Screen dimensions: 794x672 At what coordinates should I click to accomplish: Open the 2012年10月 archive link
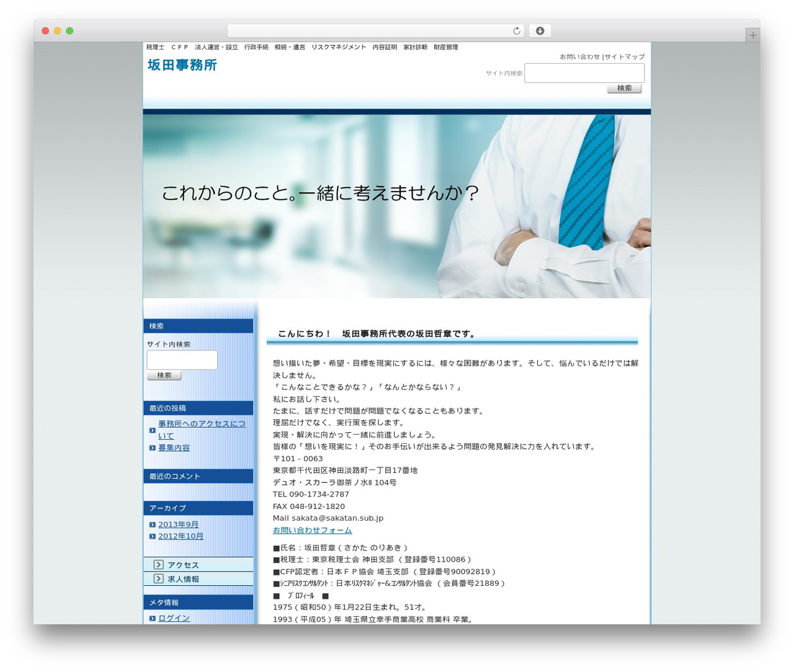pyautogui.click(x=181, y=536)
